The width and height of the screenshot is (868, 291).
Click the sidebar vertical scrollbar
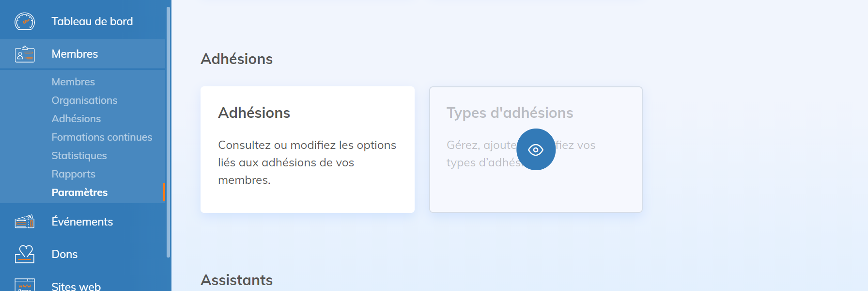168,131
